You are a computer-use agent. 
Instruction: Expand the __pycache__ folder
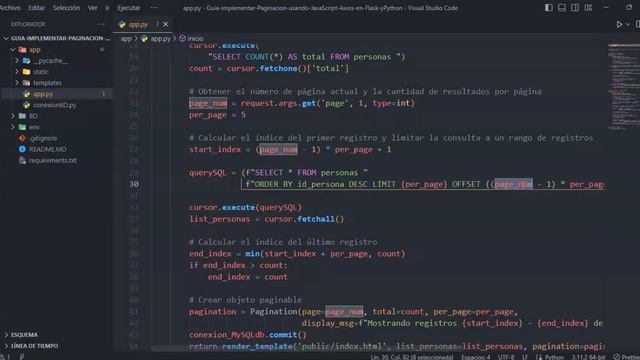[17, 61]
